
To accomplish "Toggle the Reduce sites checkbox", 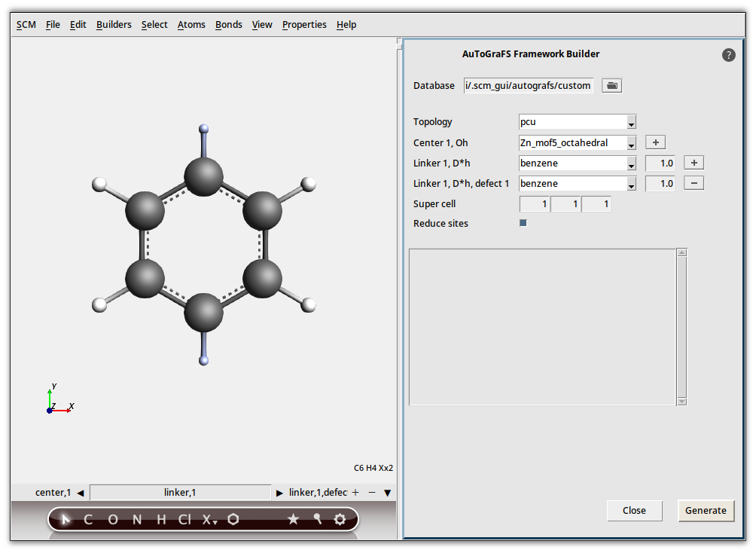I will [523, 222].
